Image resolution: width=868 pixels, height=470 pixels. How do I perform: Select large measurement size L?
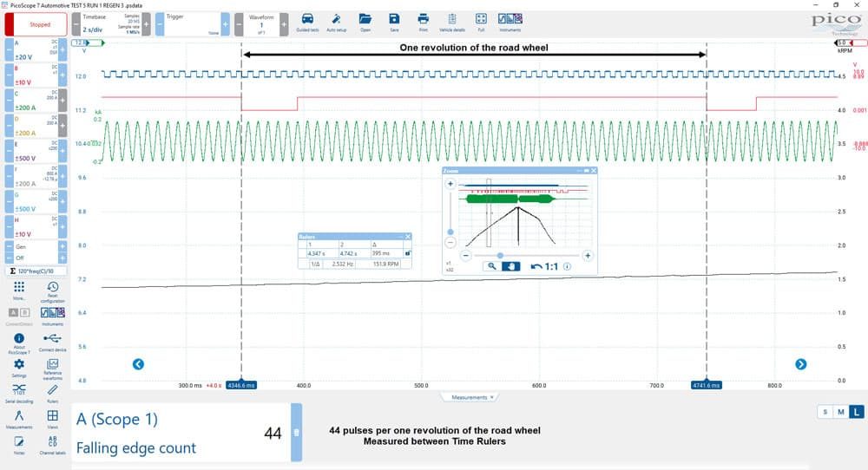tap(857, 412)
